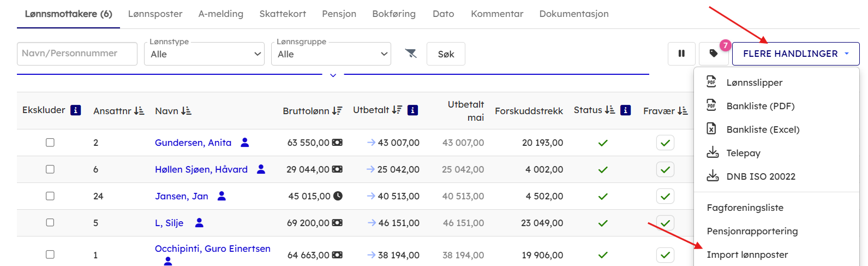Click the Navn/Personnummer search field
The width and height of the screenshot is (868, 266).
point(77,54)
